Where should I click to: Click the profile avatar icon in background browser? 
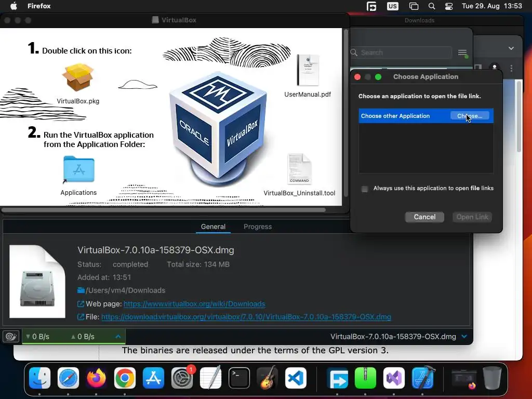[495, 67]
